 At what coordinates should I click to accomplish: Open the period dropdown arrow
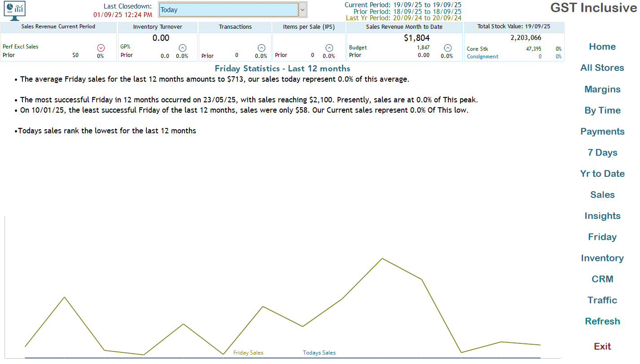(x=302, y=9)
